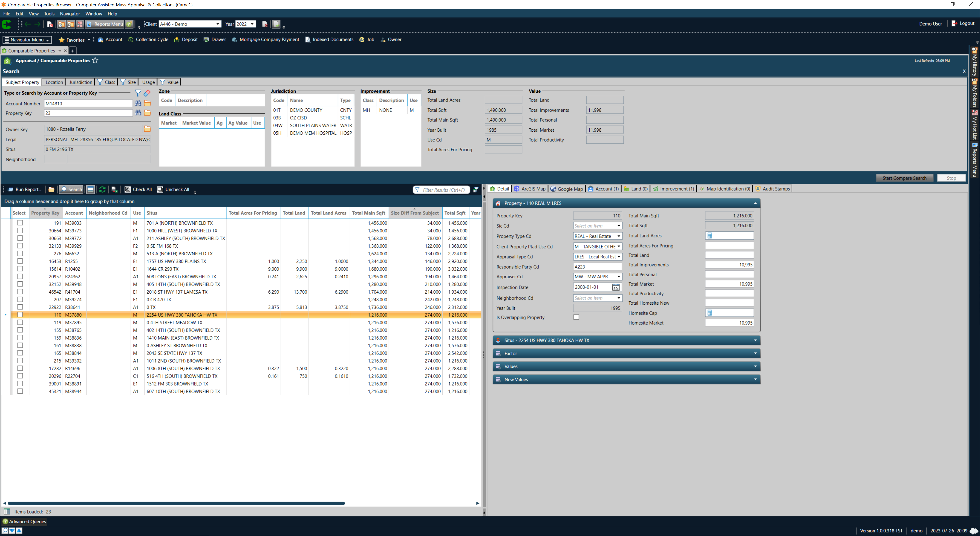Image resolution: width=980 pixels, height=536 pixels.
Task: Open the Tools menu
Action: coord(49,14)
